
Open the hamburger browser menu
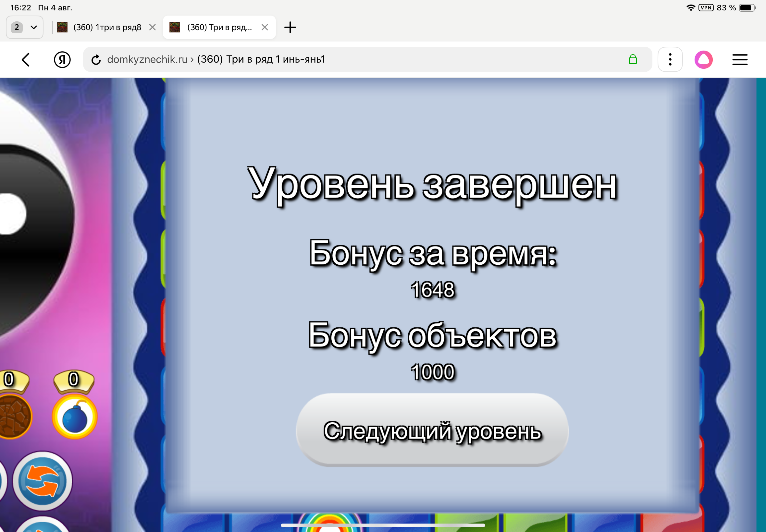tap(740, 60)
